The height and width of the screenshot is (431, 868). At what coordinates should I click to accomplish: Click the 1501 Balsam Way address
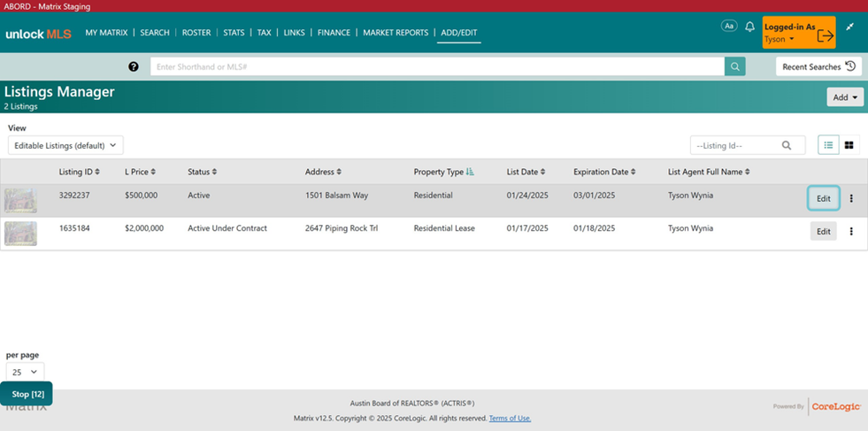(336, 195)
